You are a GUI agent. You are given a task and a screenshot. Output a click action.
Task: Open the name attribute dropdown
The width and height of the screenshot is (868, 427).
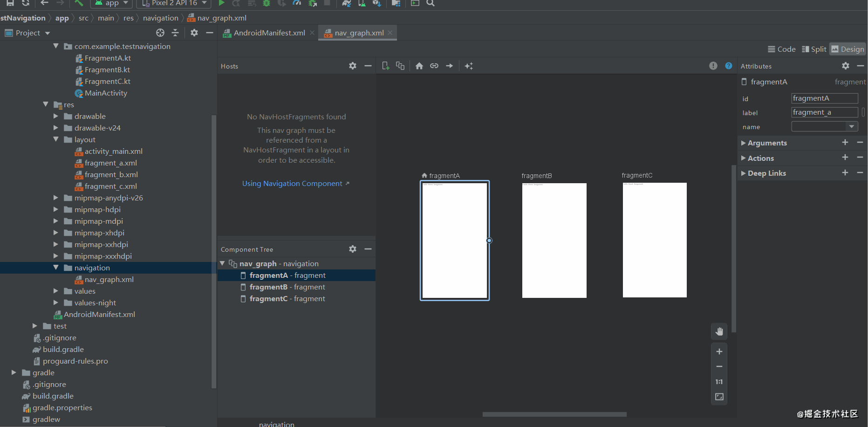[x=852, y=126]
